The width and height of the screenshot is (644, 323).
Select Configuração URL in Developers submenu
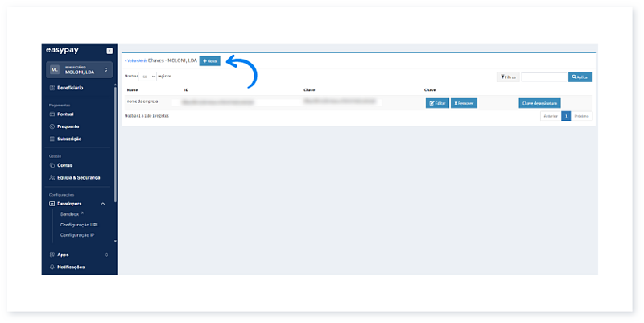(79, 225)
